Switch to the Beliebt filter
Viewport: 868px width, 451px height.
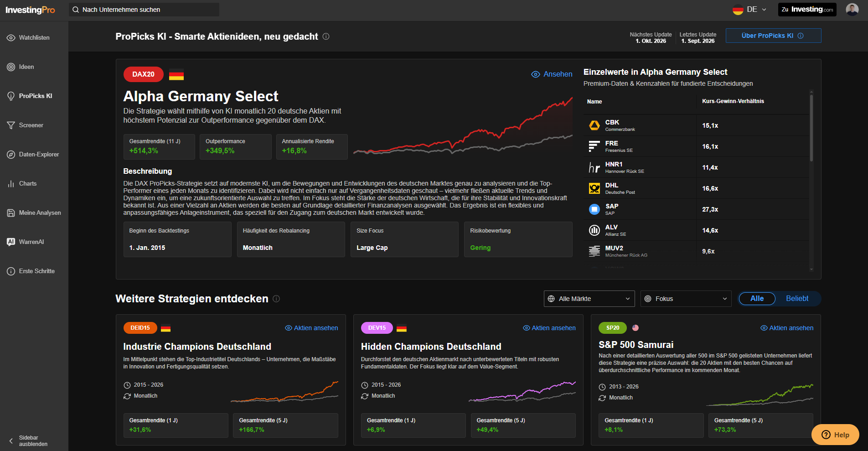pyautogui.click(x=797, y=299)
